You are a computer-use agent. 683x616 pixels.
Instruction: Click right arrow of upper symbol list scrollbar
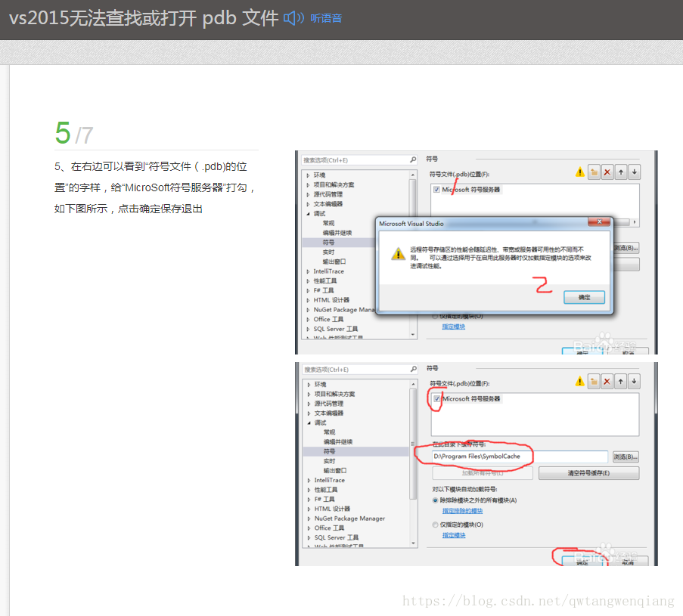pos(635,222)
